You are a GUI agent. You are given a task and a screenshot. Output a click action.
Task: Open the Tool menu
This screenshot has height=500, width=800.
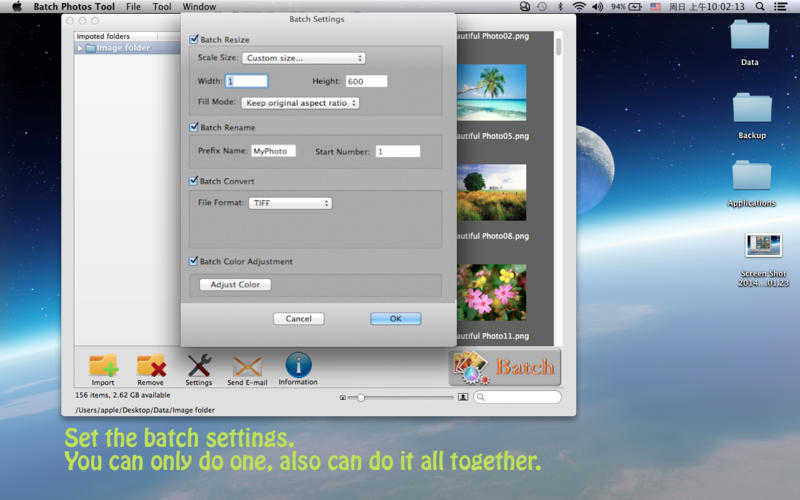click(162, 7)
